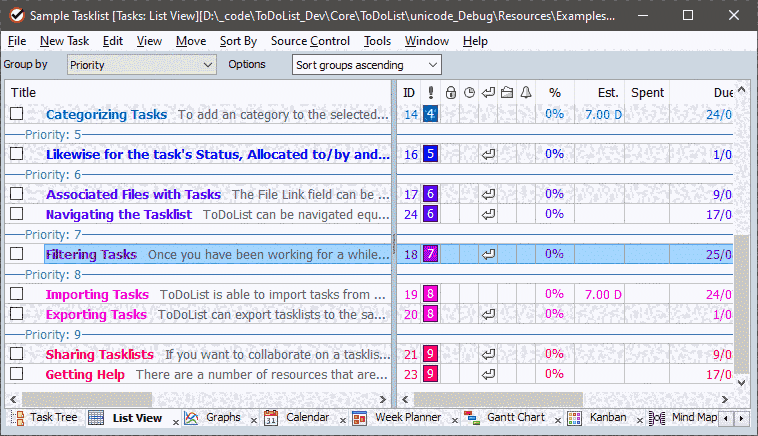This screenshot has height=436, width=758.
Task: Close the Kanban tab
Action: click(640, 421)
